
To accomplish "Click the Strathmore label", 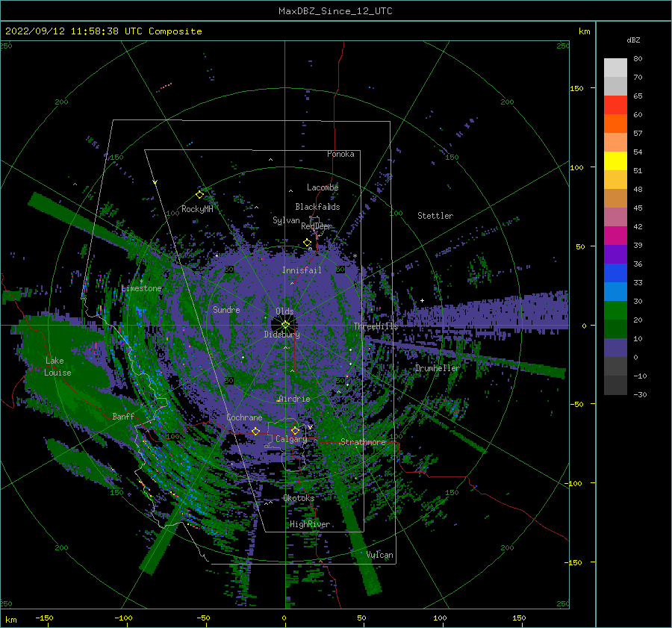I will point(364,442).
